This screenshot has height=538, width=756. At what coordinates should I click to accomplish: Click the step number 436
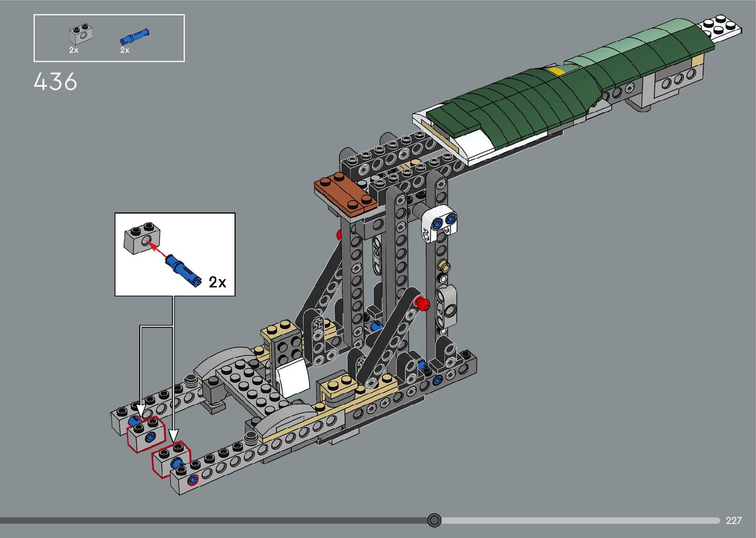[x=55, y=82]
